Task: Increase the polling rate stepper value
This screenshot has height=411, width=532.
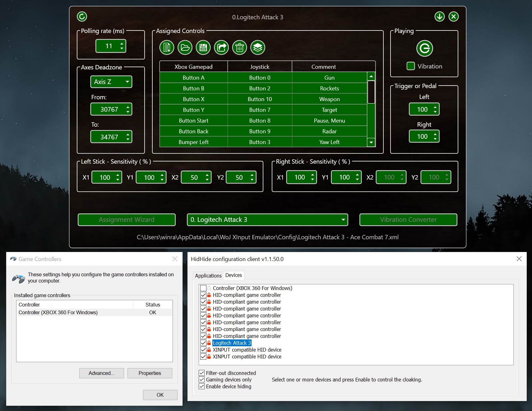Action: pos(122,44)
